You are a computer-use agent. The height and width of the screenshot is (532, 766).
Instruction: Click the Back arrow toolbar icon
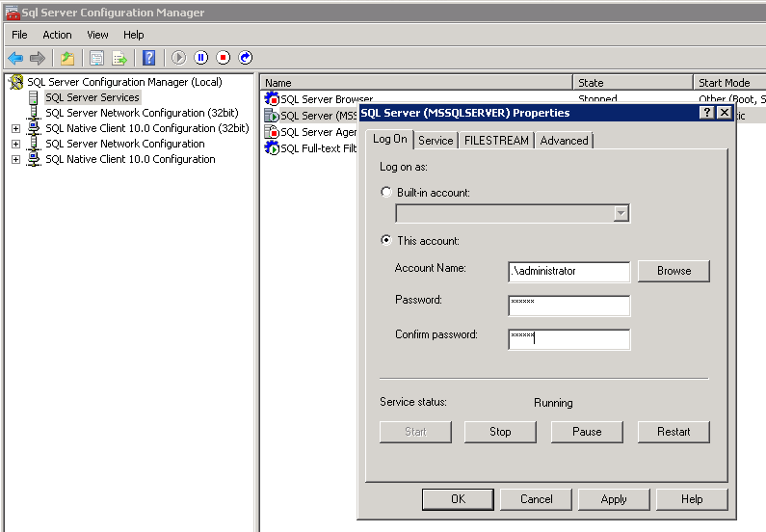(15, 58)
